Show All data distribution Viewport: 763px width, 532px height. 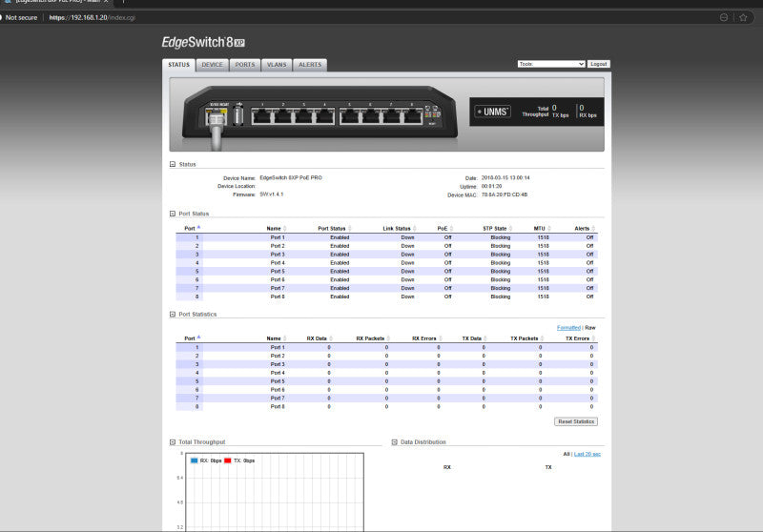coord(566,454)
